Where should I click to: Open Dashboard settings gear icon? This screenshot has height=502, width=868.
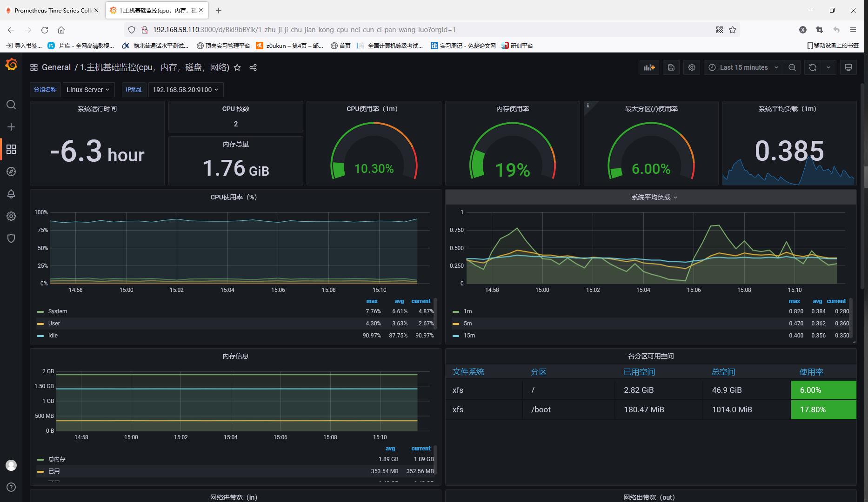click(692, 67)
